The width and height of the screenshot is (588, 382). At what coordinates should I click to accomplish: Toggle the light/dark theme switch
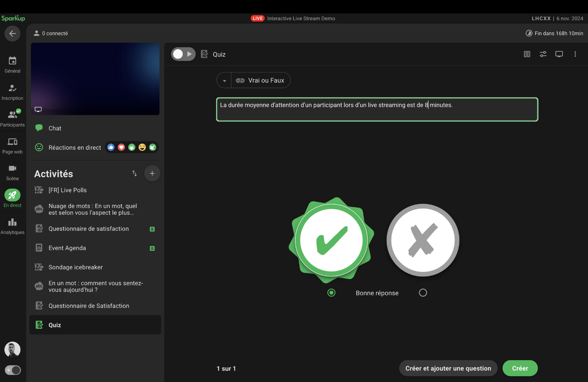[13, 370]
